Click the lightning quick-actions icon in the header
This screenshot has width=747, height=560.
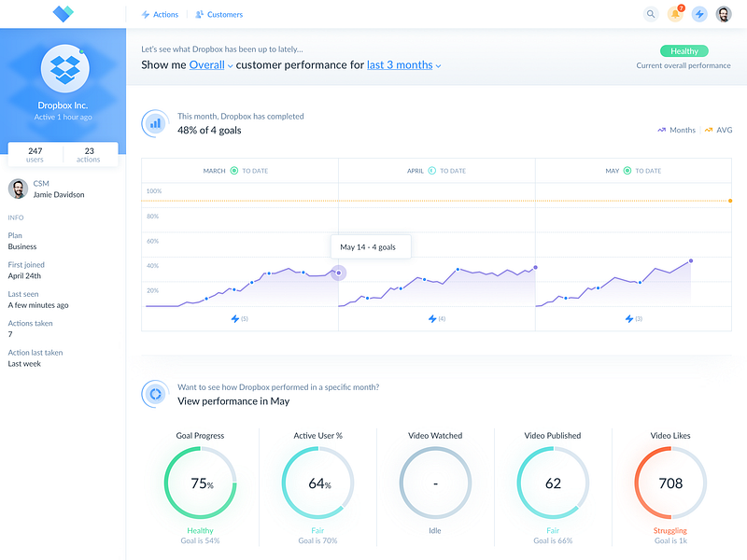699,14
